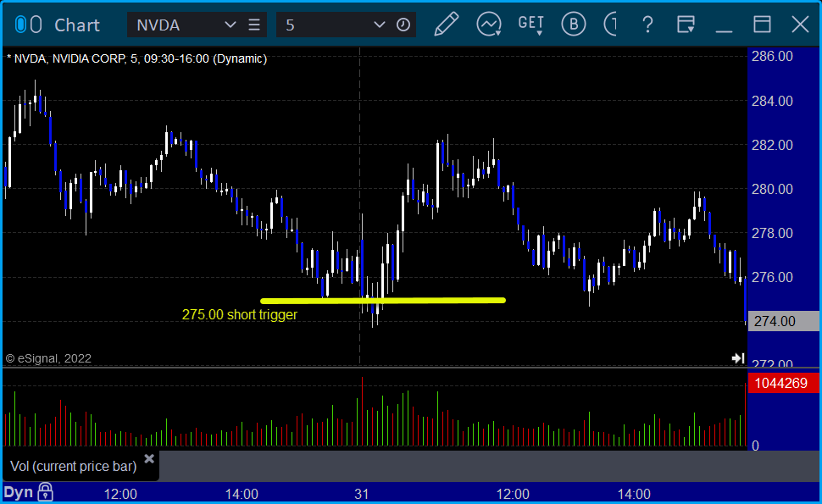Jump to latest bar arrow icon
Image resolution: width=822 pixels, height=504 pixels.
click(738, 358)
